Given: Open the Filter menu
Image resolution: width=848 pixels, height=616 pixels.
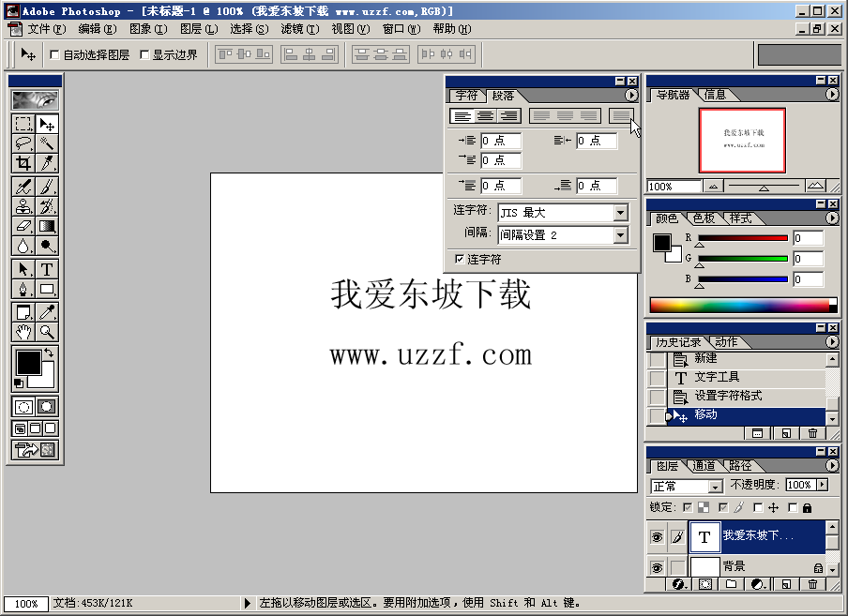Looking at the screenshot, I should 300,29.
